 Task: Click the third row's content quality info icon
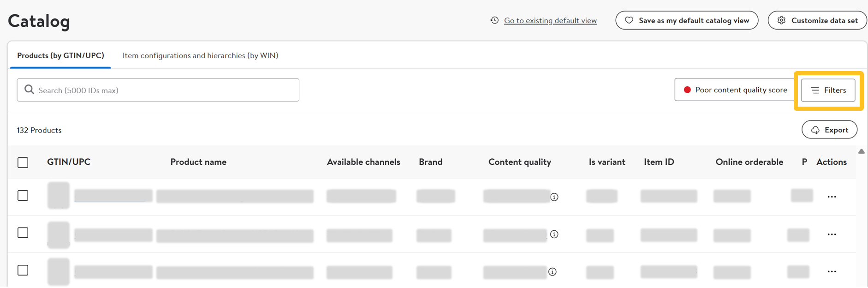pyautogui.click(x=553, y=272)
